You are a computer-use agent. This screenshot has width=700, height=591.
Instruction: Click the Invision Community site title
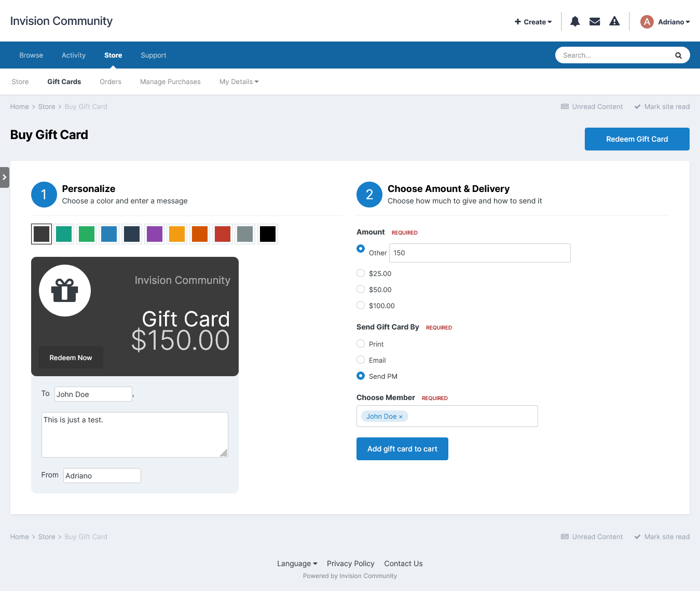click(61, 21)
